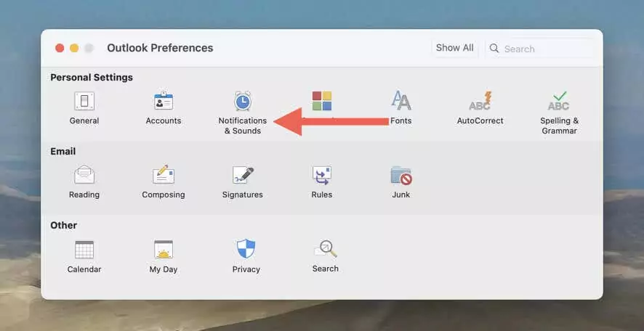Close the Outlook Preferences window
Screen dimensions: 644x331
tap(60, 49)
